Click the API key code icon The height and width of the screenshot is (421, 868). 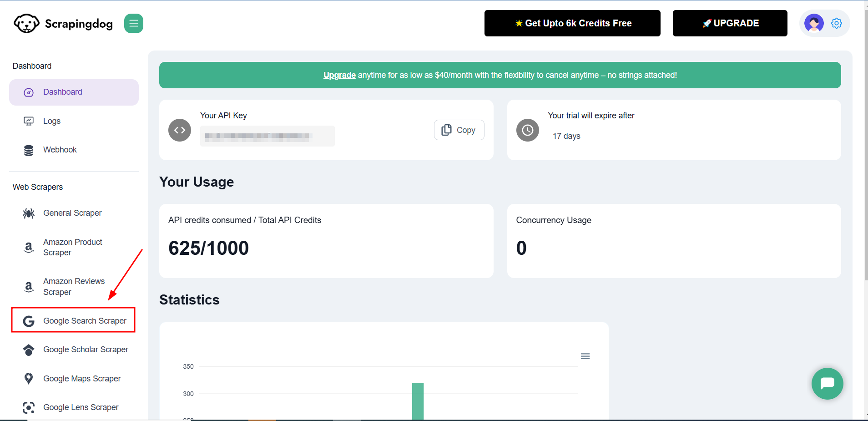click(x=179, y=130)
